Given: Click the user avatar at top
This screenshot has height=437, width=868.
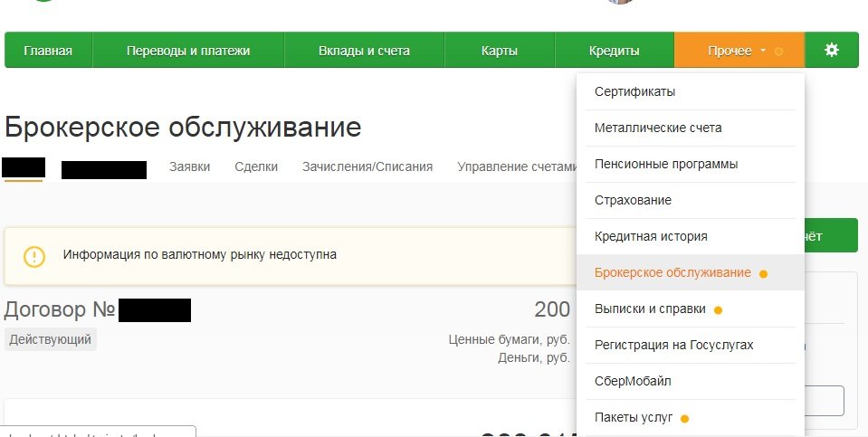Looking at the screenshot, I should pos(620,2).
